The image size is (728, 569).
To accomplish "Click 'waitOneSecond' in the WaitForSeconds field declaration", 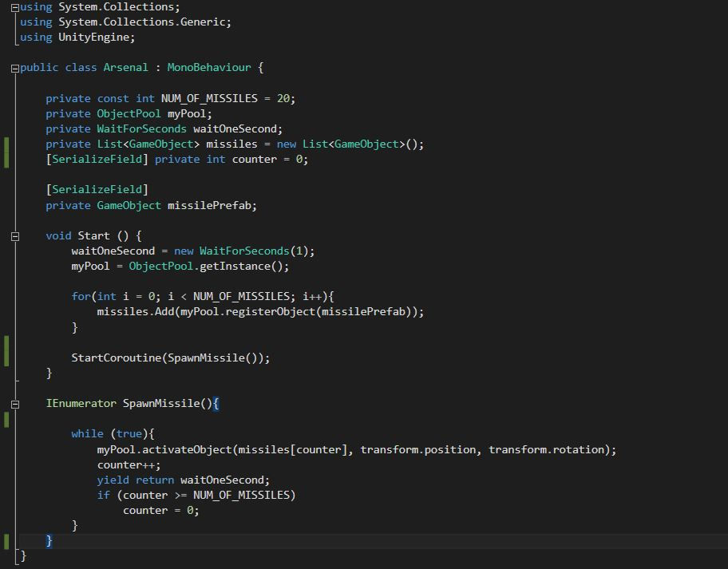I will pos(235,129).
